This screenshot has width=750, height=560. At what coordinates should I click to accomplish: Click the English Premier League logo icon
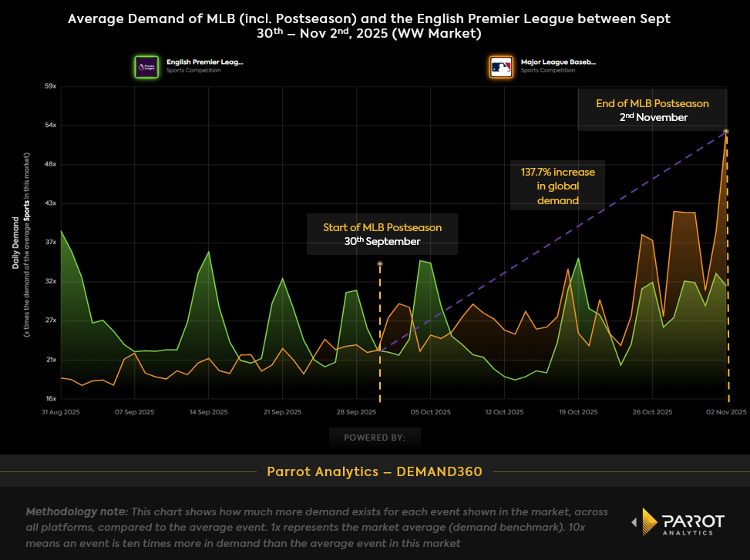click(145, 66)
